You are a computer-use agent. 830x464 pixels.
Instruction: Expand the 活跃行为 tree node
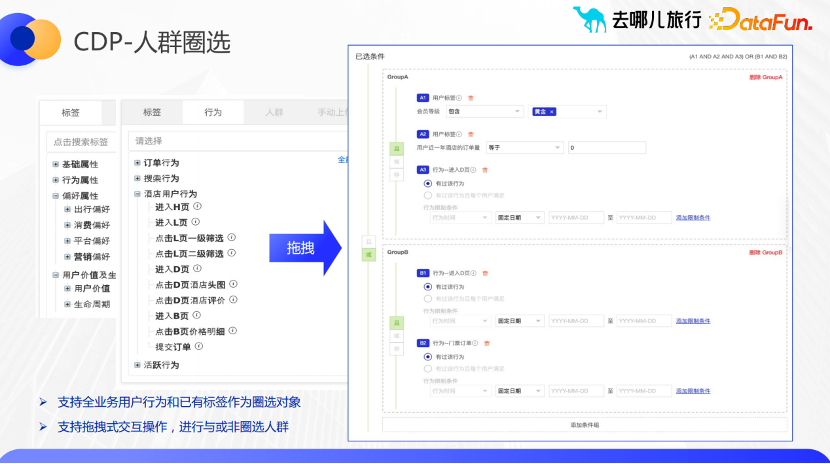click(138, 365)
